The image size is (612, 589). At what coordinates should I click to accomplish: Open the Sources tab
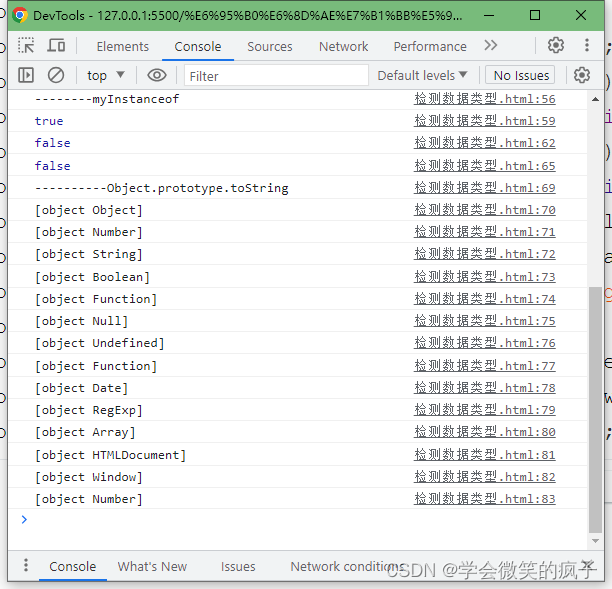(269, 46)
